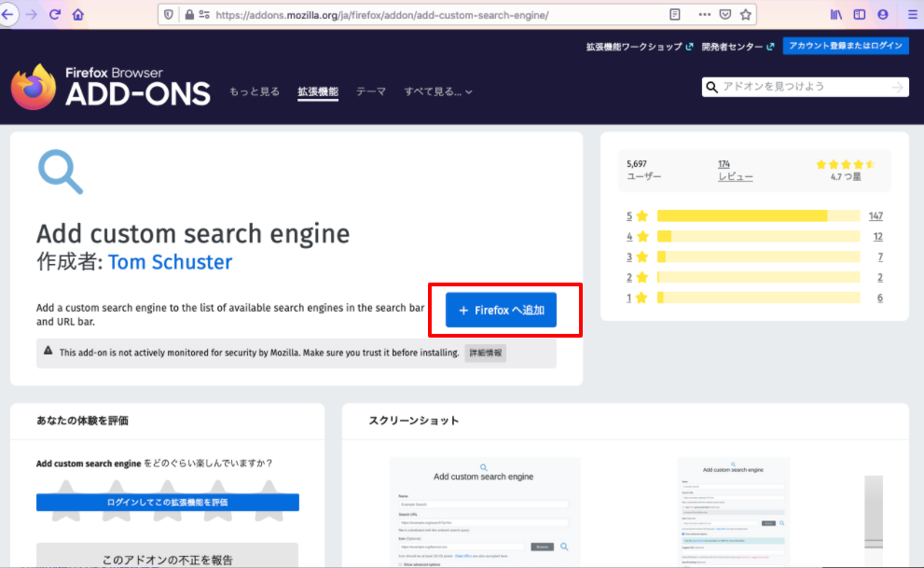
Task: Open Tom Schuster author link
Action: [x=170, y=262]
